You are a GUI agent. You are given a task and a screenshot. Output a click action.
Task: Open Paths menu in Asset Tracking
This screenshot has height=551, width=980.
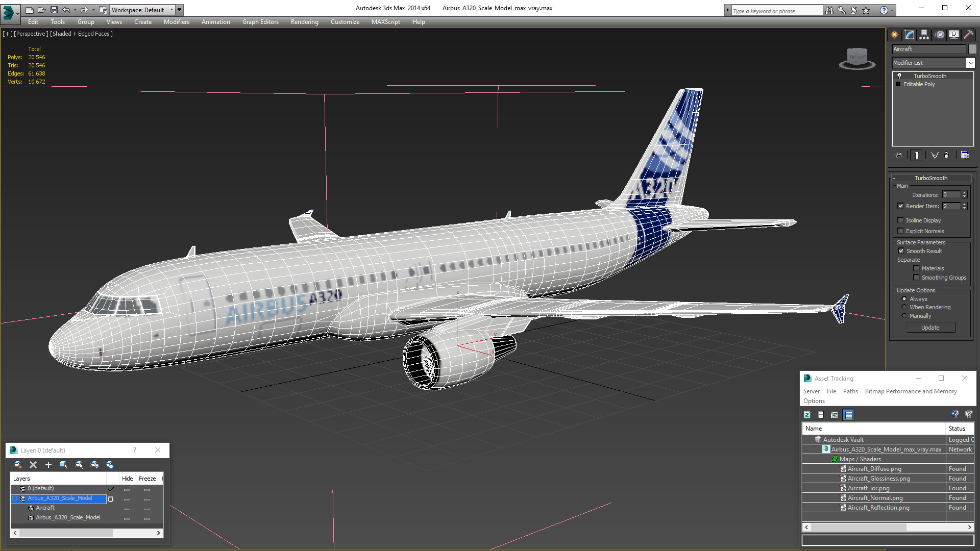pyautogui.click(x=850, y=391)
